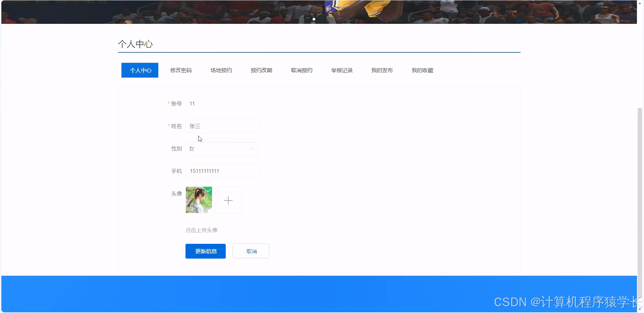This screenshot has height=313, width=644.
Task: Expand the 性别 gender dropdown
Action: click(x=222, y=149)
